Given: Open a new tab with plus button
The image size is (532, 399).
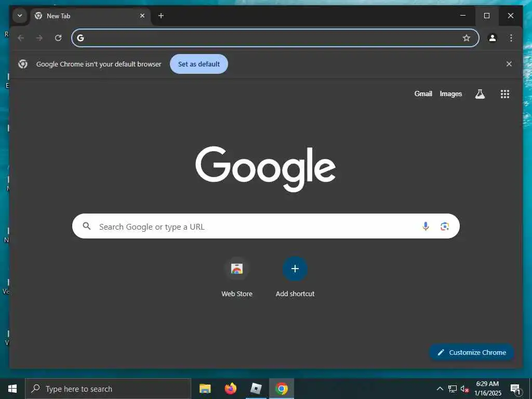Looking at the screenshot, I should click(161, 16).
